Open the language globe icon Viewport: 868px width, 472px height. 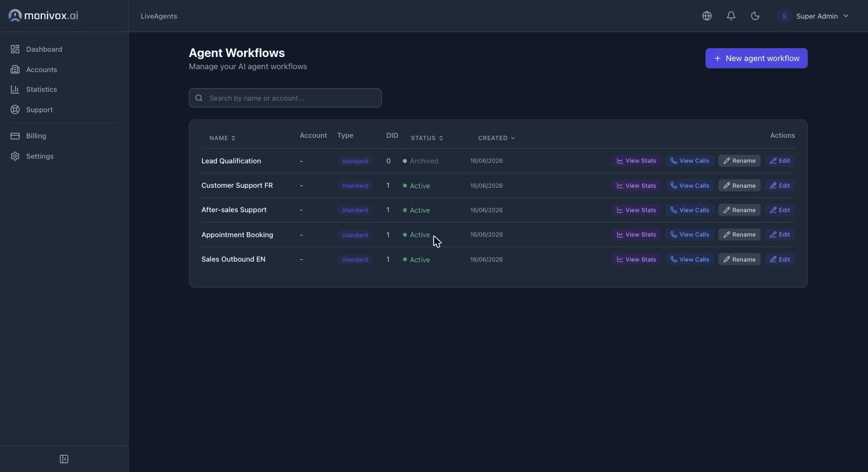click(x=707, y=16)
